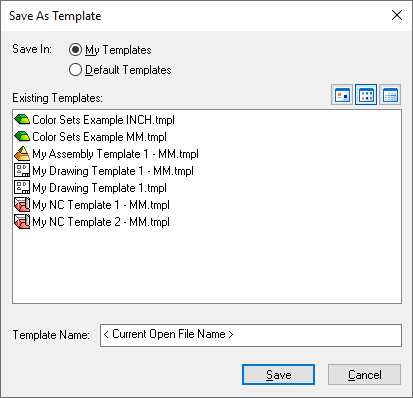Select the Default Templates radio button
Image resolution: width=413 pixels, height=398 pixels.
click(x=75, y=70)
